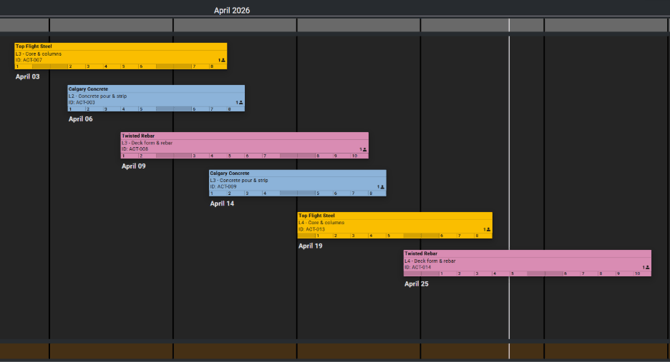The width and height of the screenshot is (670, 362).
Task: Click the ID: ACT-003 text
Action: pyautogui.click(x=82, y=103)
